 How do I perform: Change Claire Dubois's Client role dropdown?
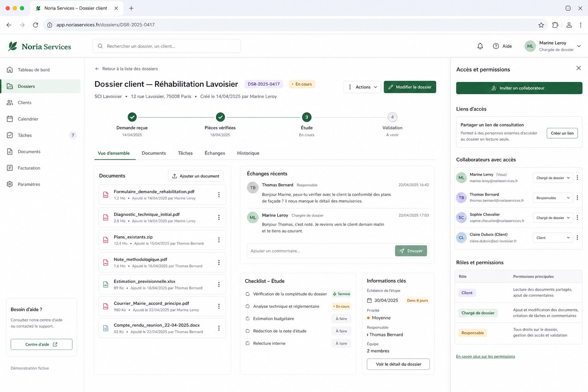point(553,238)
